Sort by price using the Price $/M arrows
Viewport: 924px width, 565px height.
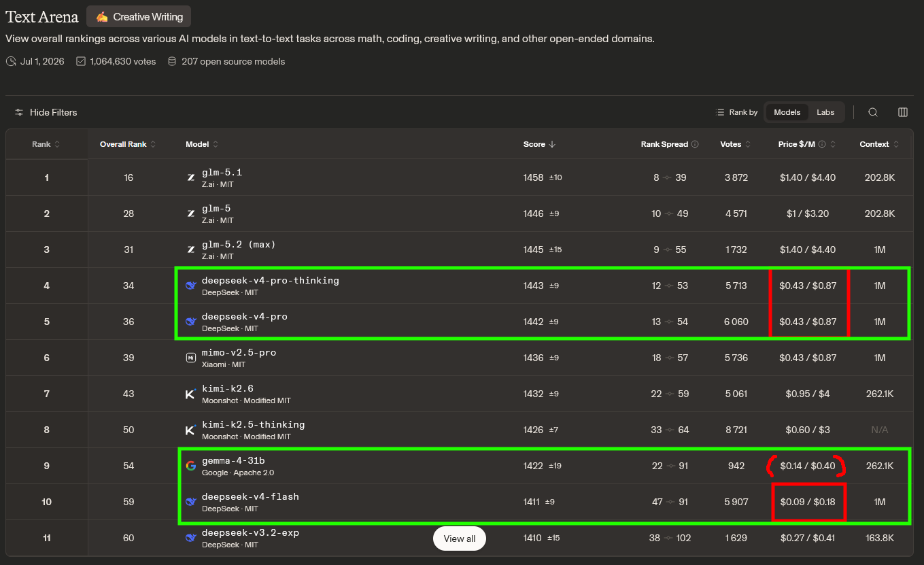pos(833,144)
